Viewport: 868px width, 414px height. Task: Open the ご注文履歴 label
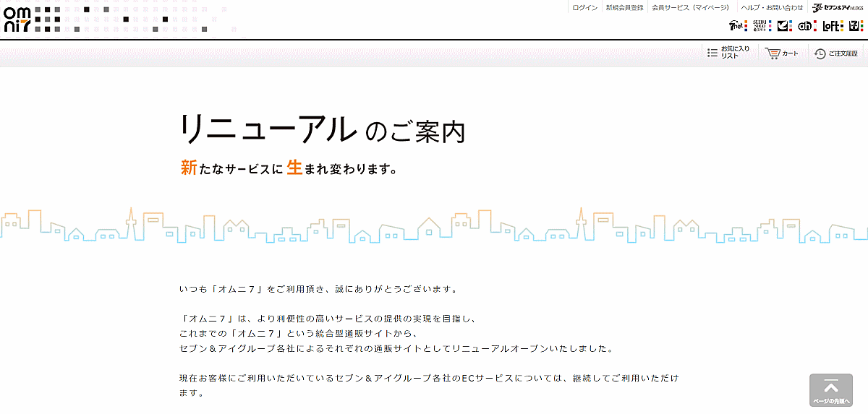(843, 53)
